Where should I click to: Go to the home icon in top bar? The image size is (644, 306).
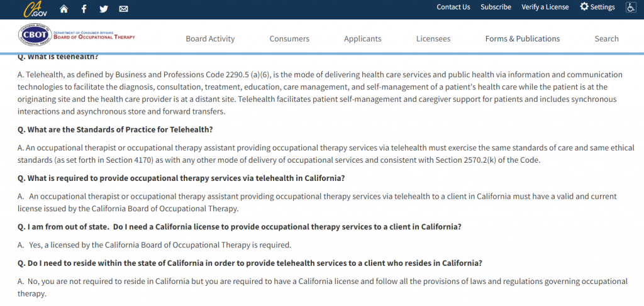(64, 9)
